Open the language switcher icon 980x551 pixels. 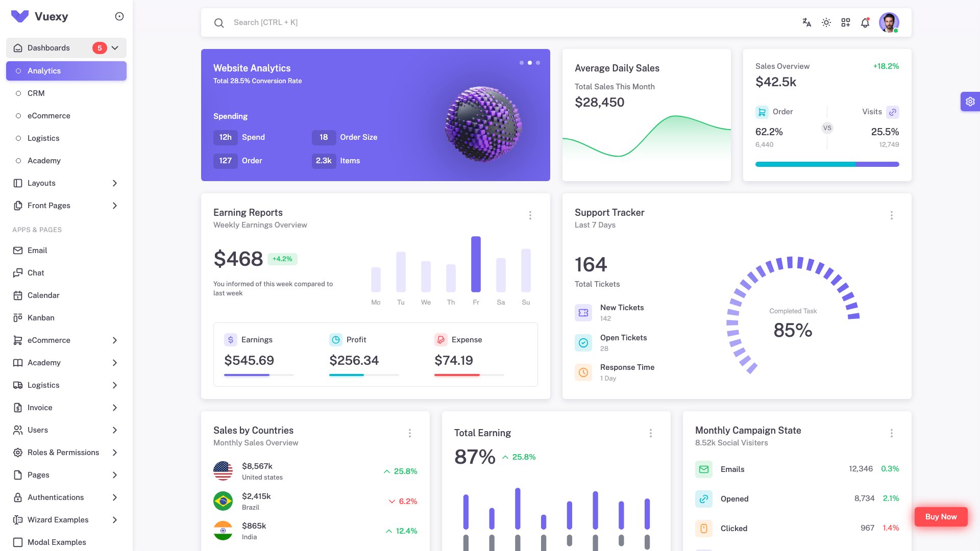[x=806, y=22]
